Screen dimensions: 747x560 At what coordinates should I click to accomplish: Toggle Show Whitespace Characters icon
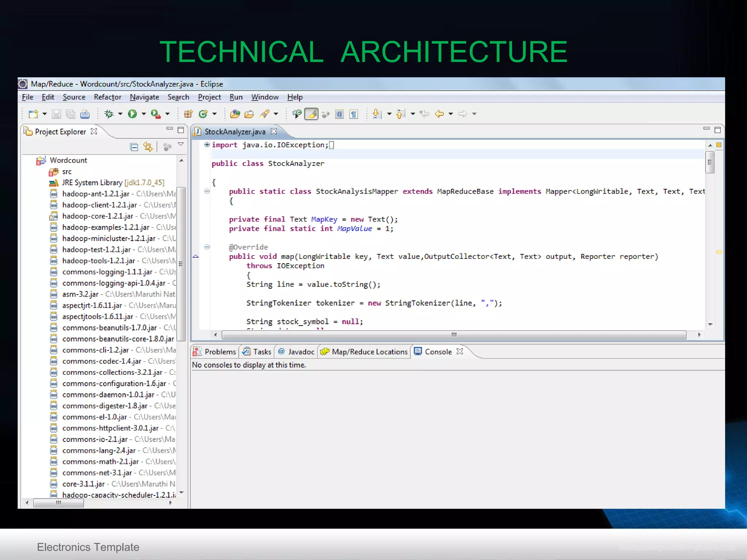tap(354, 114)
